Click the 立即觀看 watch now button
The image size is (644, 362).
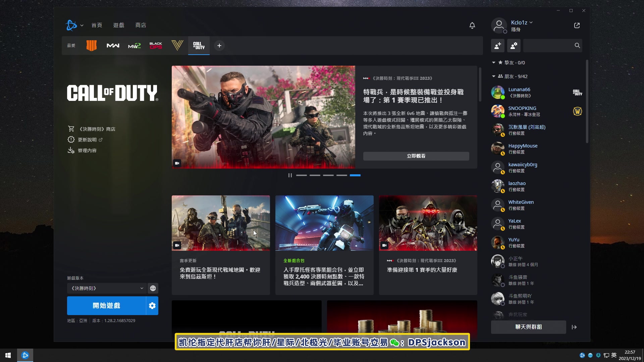(x=416, y=156)
